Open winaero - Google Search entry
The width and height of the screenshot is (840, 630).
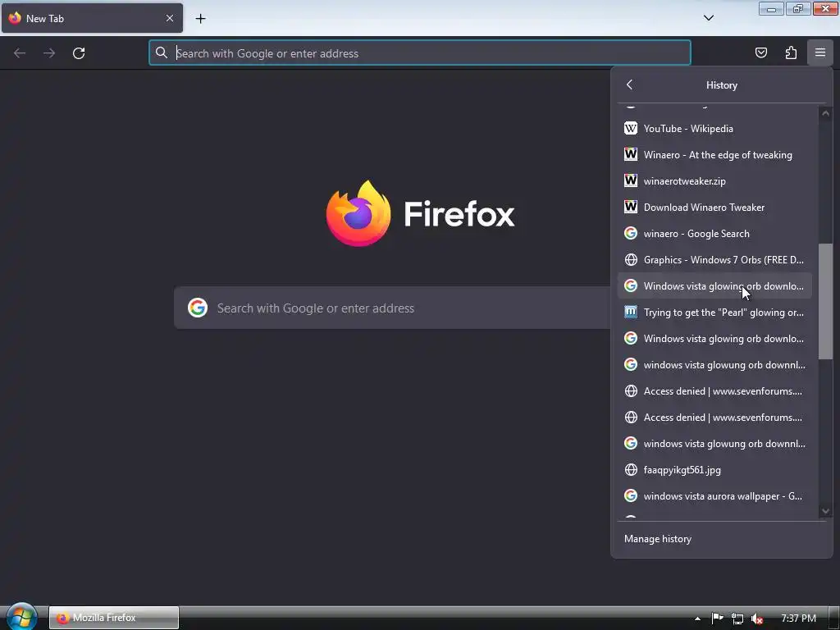[714, 234]
